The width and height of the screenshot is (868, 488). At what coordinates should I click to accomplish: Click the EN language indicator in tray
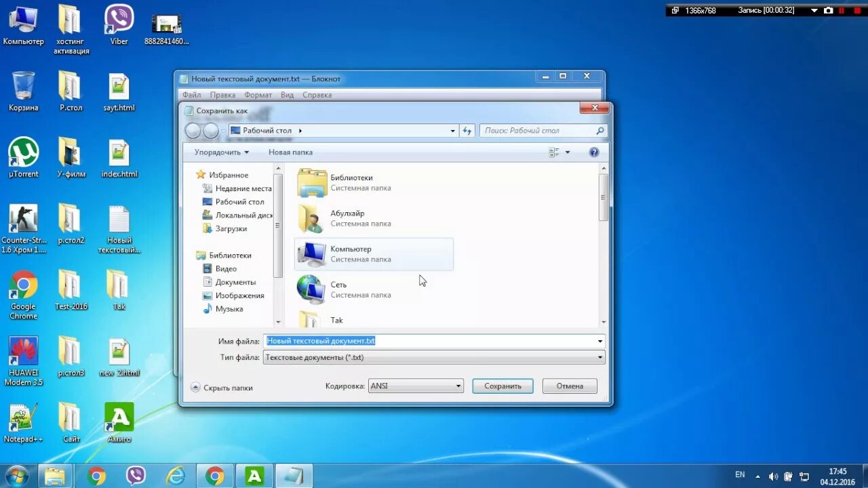(x=740, y=474)
